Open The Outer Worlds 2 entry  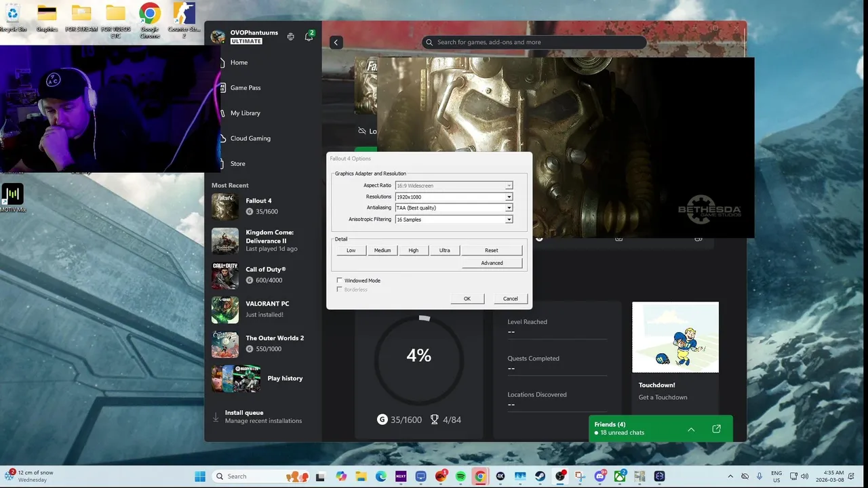tap(263, 343)
